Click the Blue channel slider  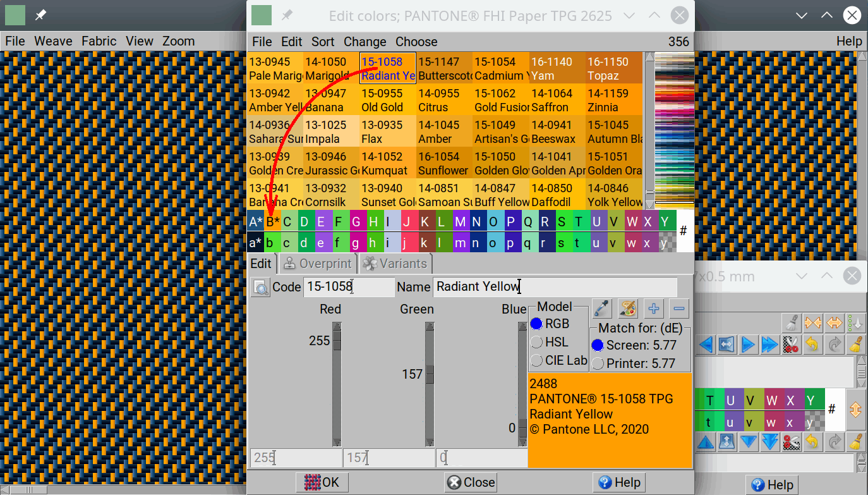(522, 384)
